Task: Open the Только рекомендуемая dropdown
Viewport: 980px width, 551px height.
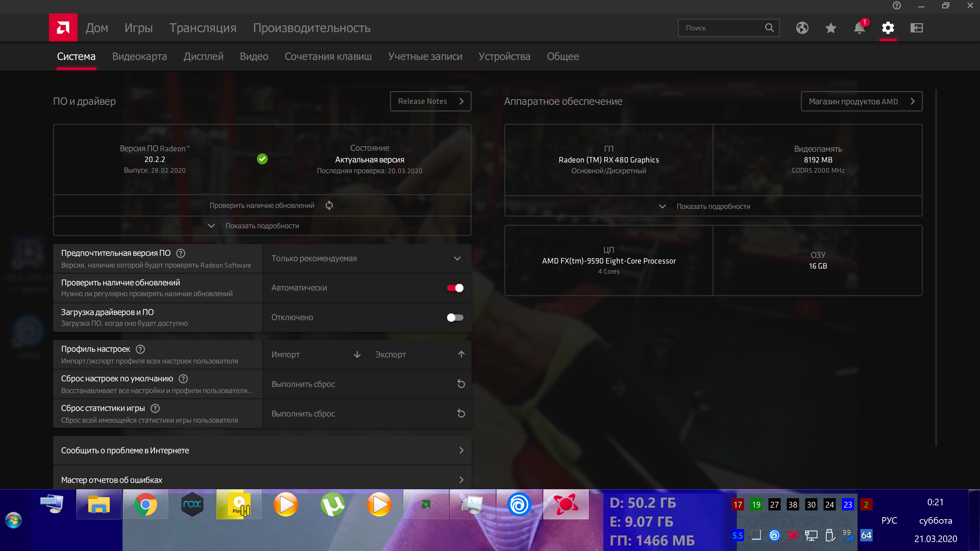Action: (366, 259)
